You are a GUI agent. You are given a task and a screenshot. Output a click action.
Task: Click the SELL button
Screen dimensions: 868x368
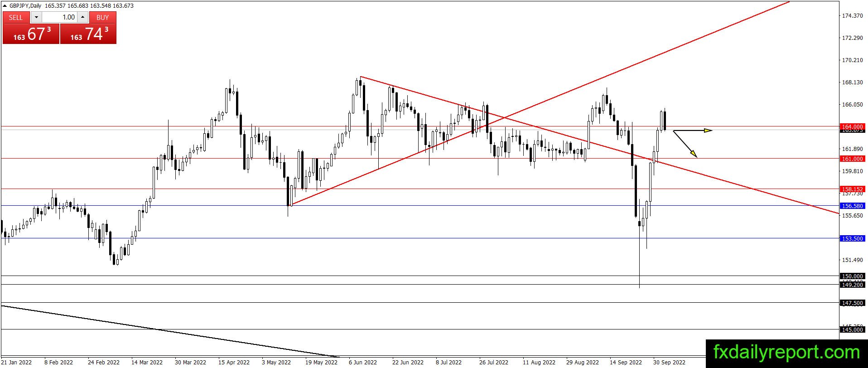pos(16,17)
